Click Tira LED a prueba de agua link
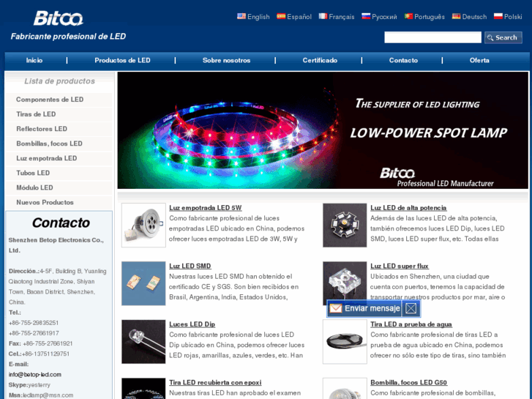 coord(411,324)
